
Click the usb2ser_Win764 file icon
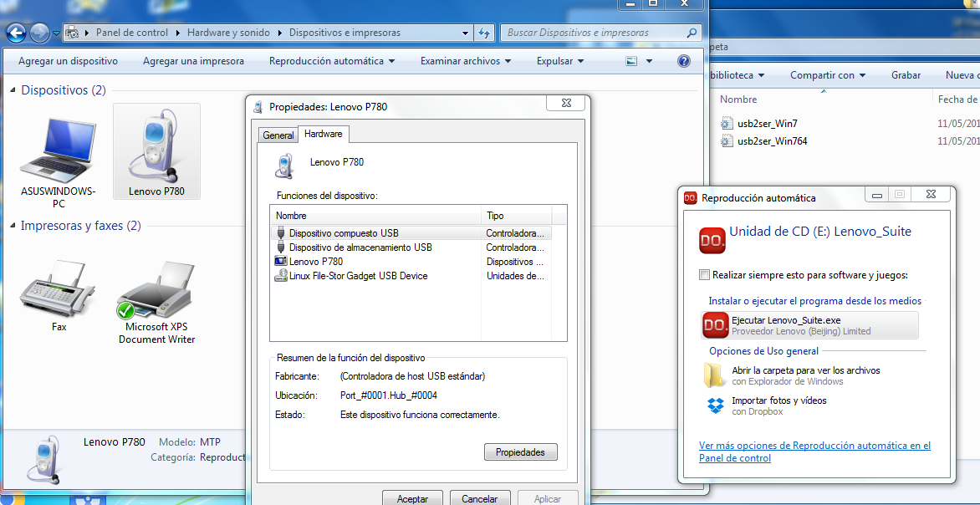coord(727,141)
